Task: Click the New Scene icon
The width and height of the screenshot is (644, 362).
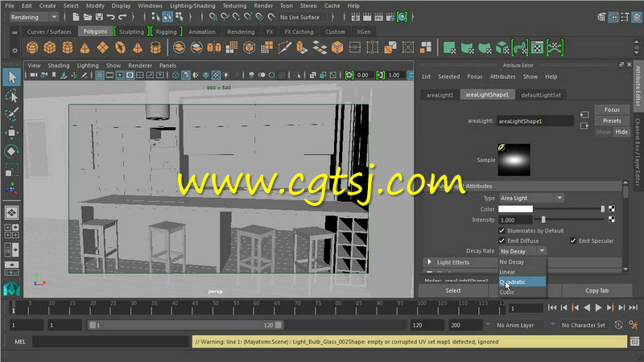Action: pyautogui.click(x=76, y=17)
